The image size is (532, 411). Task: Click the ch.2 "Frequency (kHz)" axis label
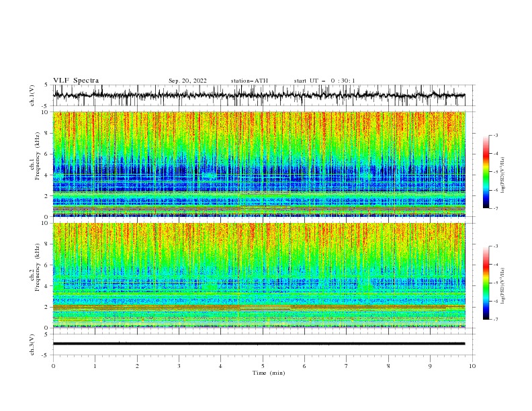coord(38,267)
